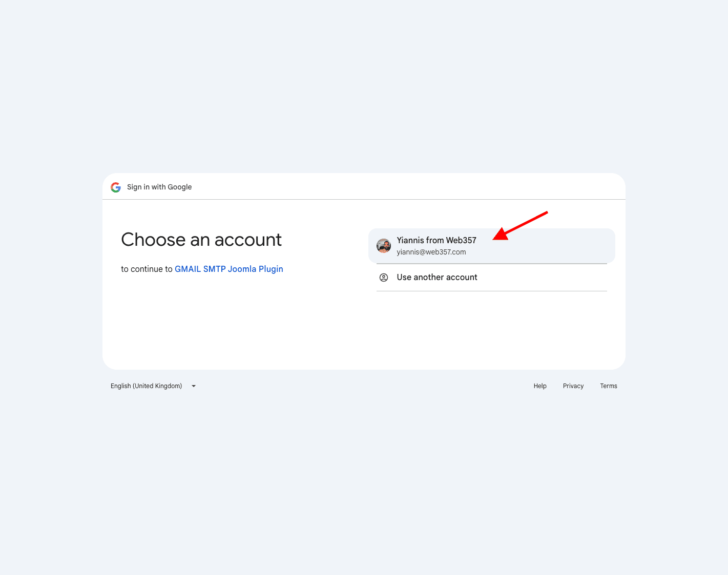Open the Help link

pos(540,386)
